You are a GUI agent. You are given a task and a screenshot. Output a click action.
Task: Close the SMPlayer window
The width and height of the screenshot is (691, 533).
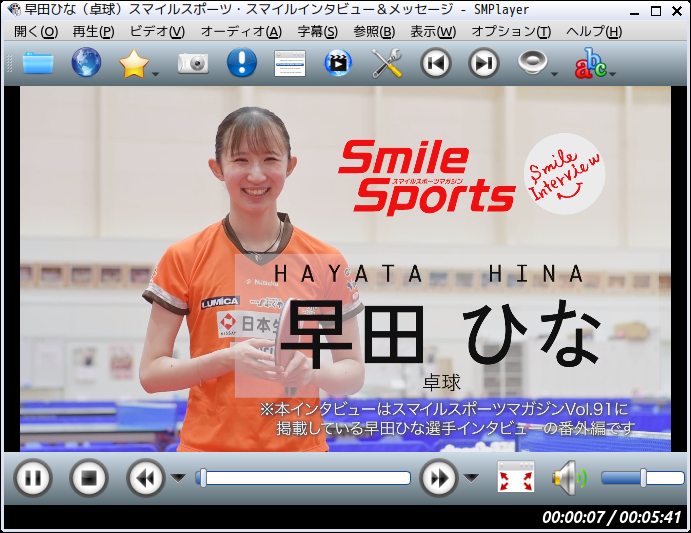click(677, 11)
